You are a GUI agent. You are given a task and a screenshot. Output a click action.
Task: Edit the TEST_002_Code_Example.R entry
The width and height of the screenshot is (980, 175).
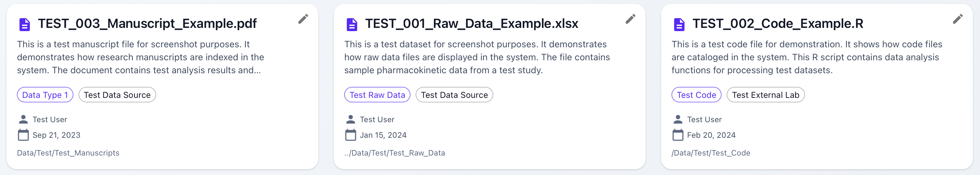(957, 19)
